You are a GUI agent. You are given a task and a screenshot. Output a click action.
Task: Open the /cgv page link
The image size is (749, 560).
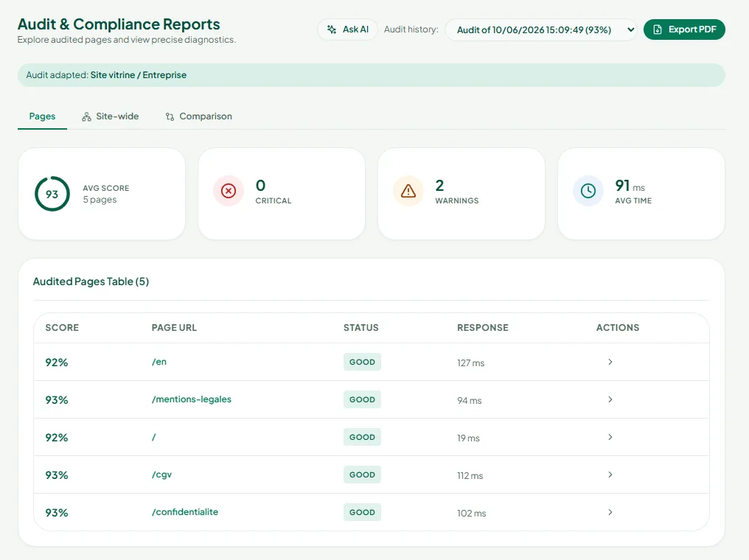(161, 475)
